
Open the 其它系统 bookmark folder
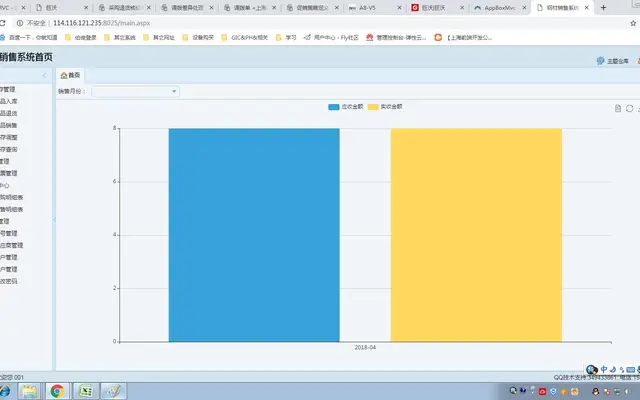pyautogui.click(x=120, y=38)
